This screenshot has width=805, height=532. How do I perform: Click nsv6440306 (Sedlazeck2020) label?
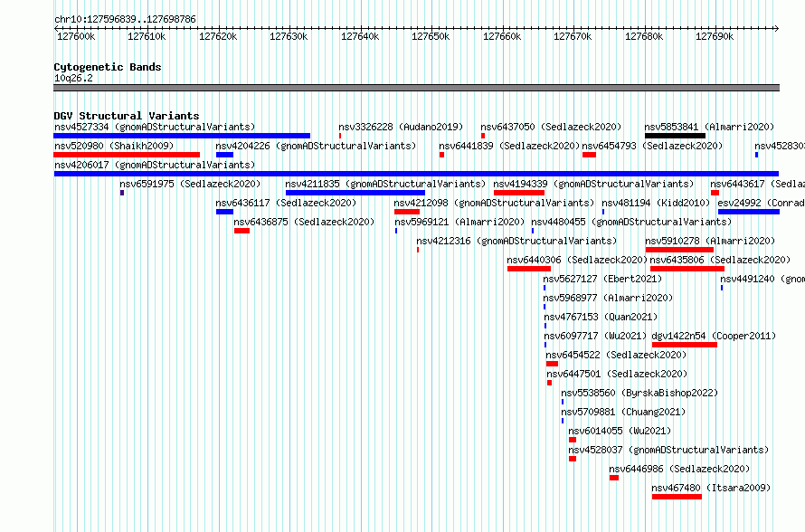click(577, 260)
